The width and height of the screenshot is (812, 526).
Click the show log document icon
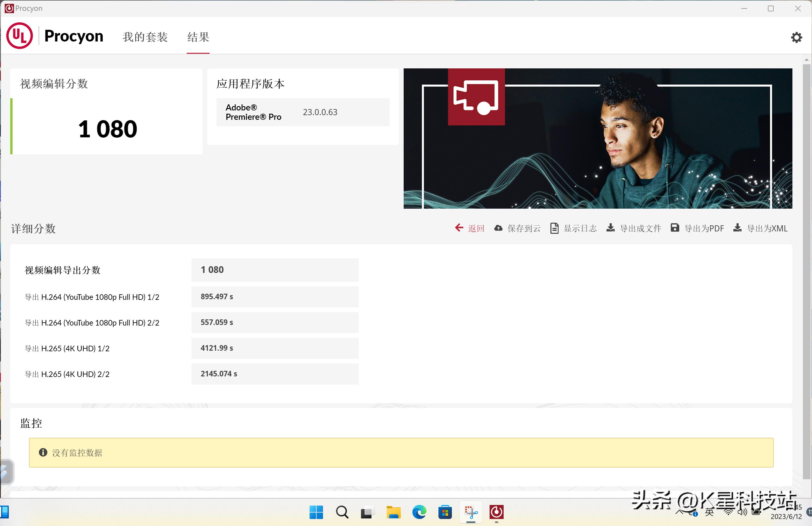click(554, 228)
